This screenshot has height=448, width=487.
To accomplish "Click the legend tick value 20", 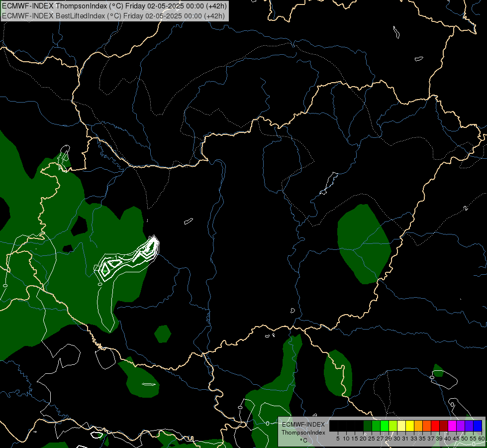I will (364, 439).
